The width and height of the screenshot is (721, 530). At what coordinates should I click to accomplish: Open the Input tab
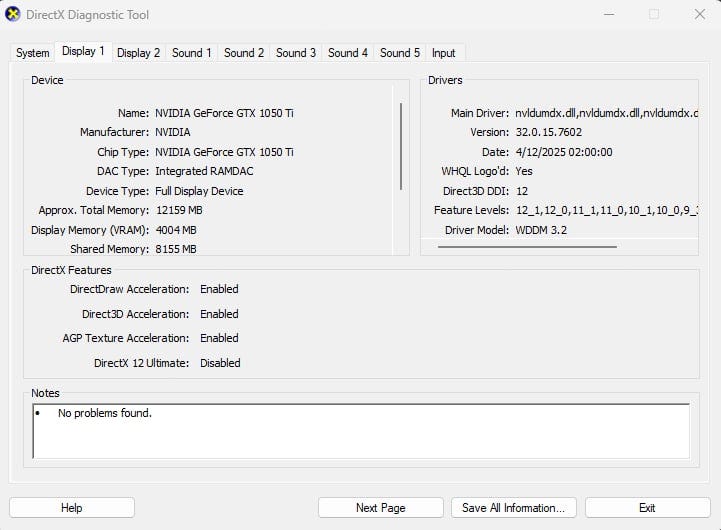pos(444,53)
